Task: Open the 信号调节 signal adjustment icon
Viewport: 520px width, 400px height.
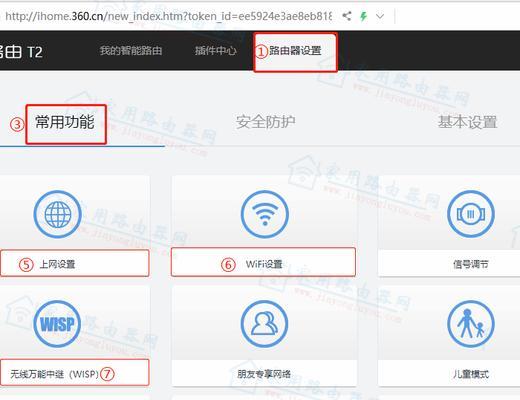Action: click(471, 214)
